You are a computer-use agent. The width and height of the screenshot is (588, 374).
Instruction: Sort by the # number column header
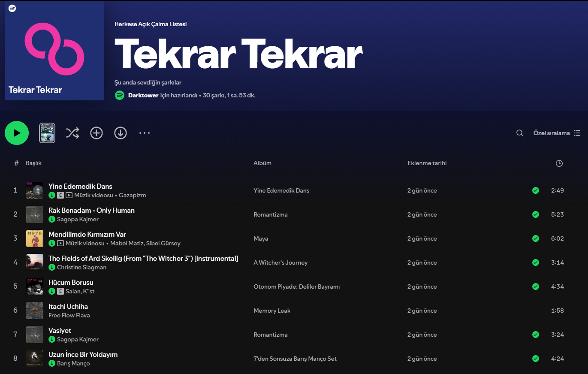16,163
